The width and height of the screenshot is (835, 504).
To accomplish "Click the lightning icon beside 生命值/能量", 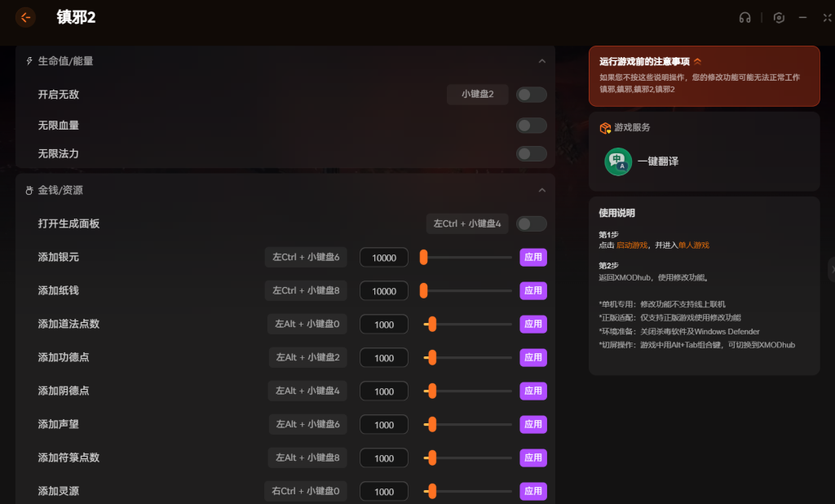I will coord(29,61).
